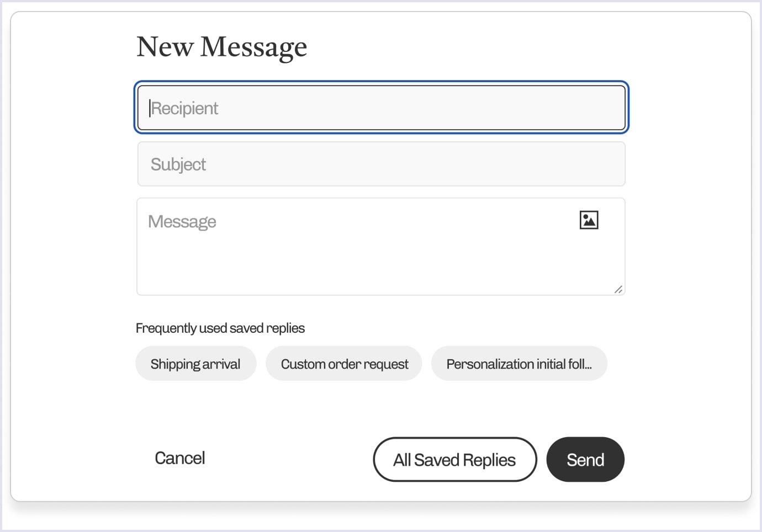Open All Saved Replies
The width and height of the screenshot is (762, 532).
(455, 459)
